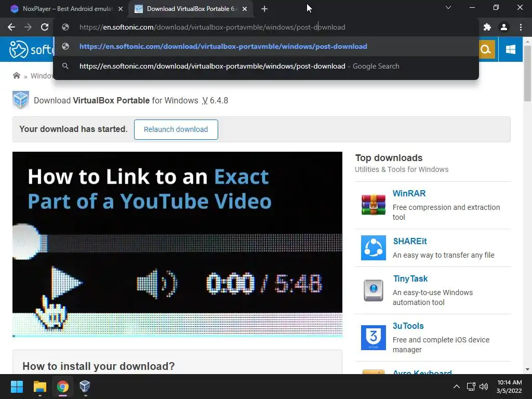Click the Chrome taskbar icon
532x399 pixels.
pos(62,387)
